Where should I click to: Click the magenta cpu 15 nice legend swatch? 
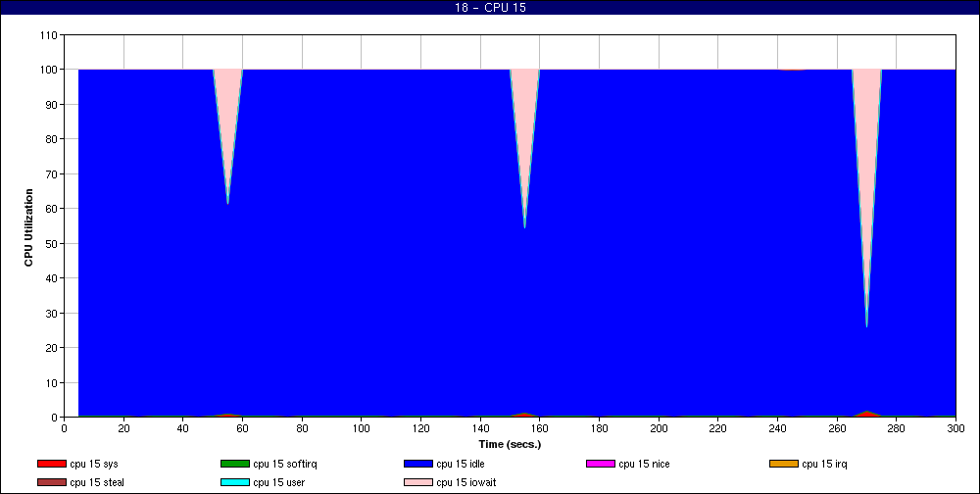click(601, 464)
